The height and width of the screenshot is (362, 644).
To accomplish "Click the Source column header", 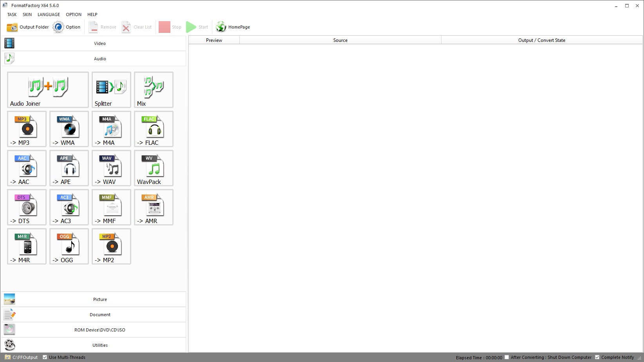I will pos(340,40).
